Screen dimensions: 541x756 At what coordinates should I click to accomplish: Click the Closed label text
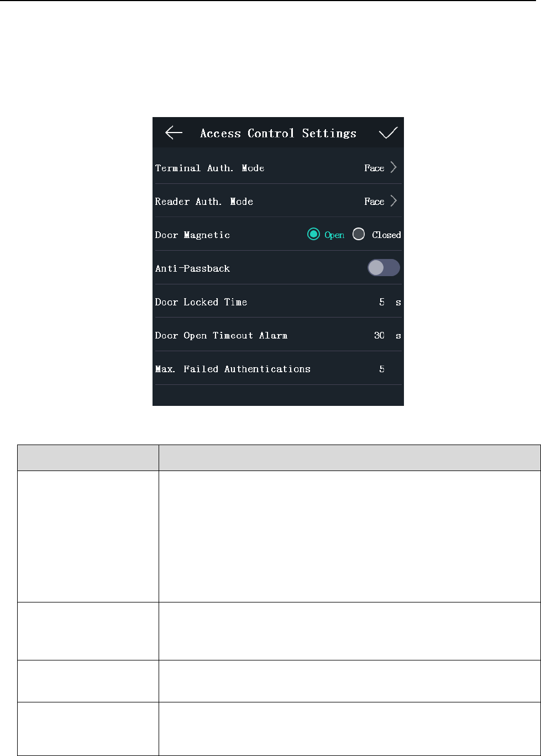point(386,235)
